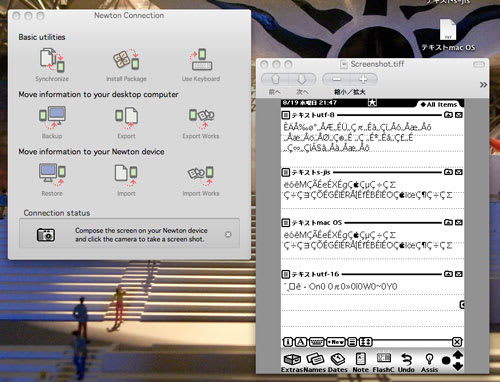
Task: Click routing envelope on テキストutf-8 note
Action: click(459, 115)
